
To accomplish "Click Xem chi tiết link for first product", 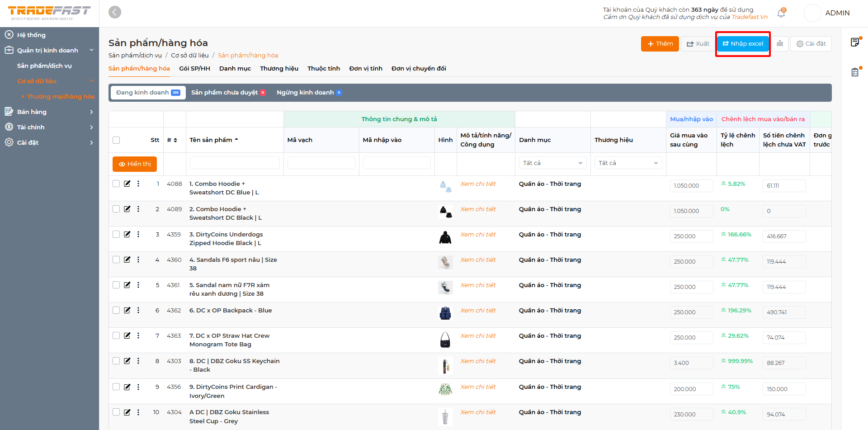I will click(x=478, y=184).
